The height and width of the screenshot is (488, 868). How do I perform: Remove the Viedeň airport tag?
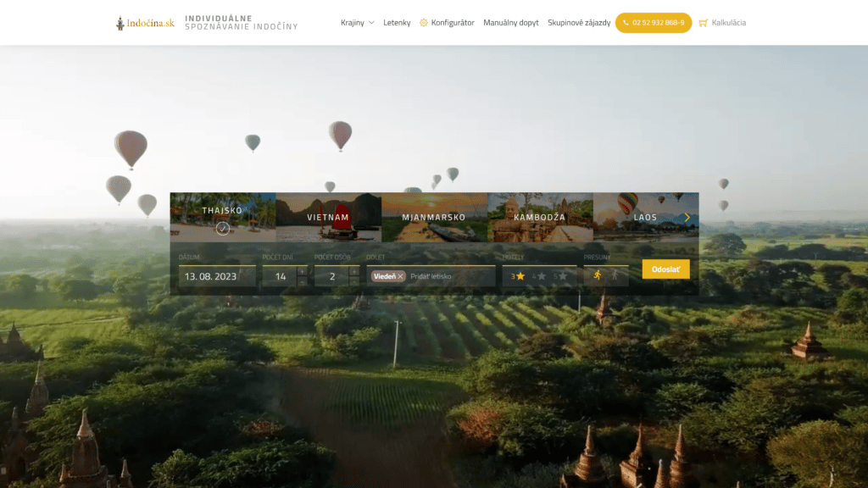pyautogui.click(x=400, y=276)
